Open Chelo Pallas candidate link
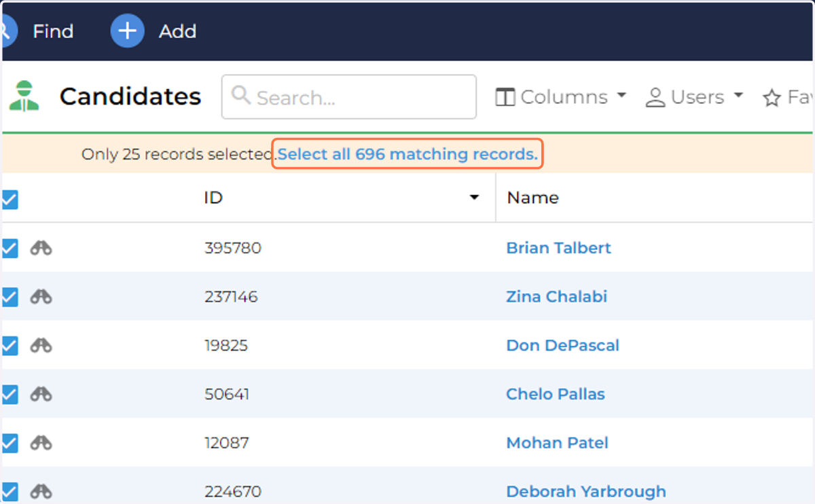The height and width of the screenshot is (504, 815). [x=556, y=394]
